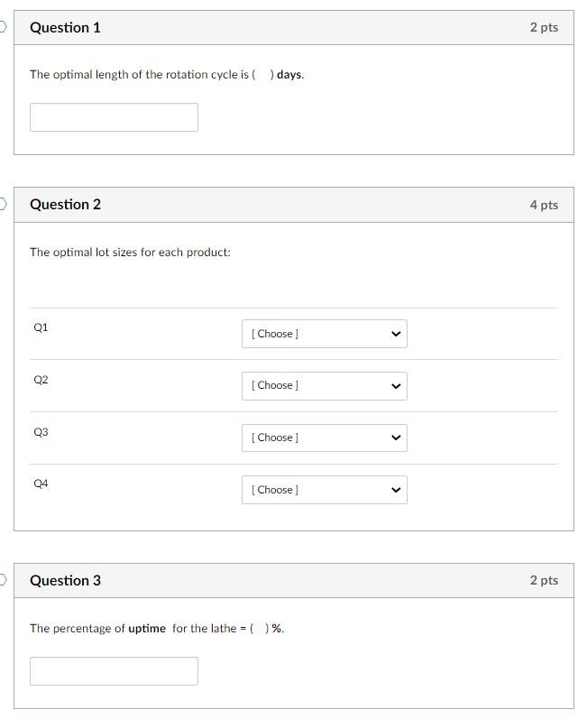The height and width of the screenshot is (728, 587).
Task: Open the Q3 answer dropdown
Action: (325, 438)
